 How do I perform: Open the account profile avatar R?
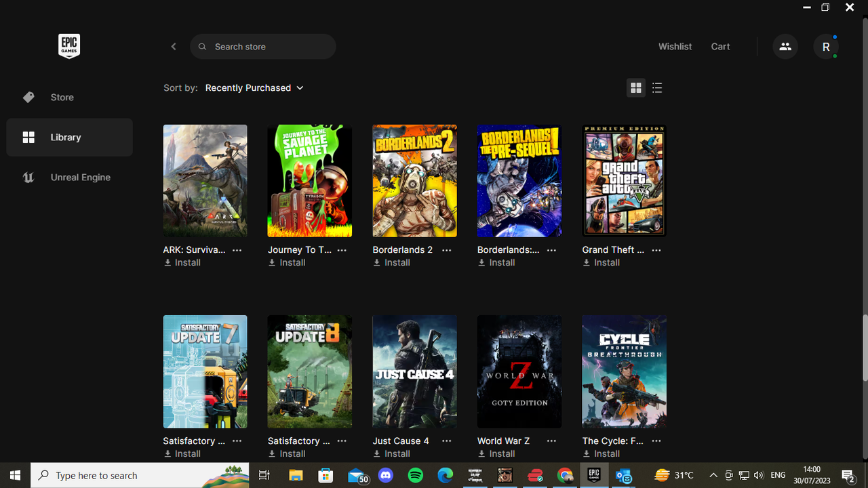click(826, 47)
